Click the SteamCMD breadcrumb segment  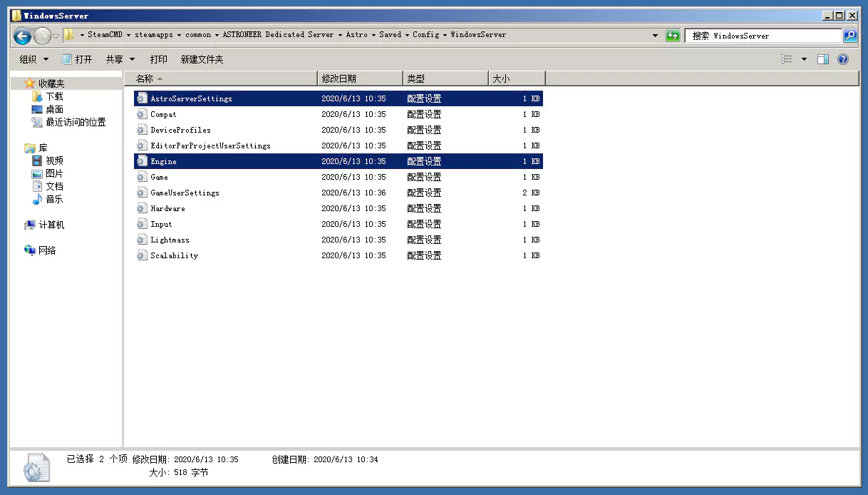(x=105, y=35)
